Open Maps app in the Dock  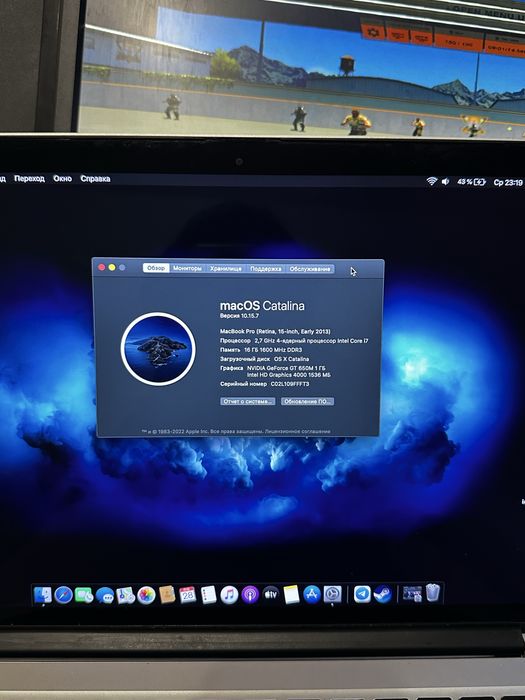[x=125, y=595]
